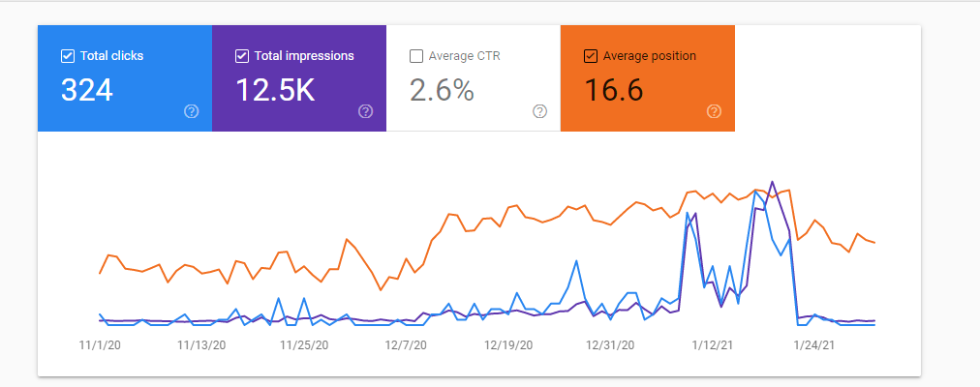Click the 1/12/21 date axis label
Viewport: 980px width, 387px height.
point(713,344)
